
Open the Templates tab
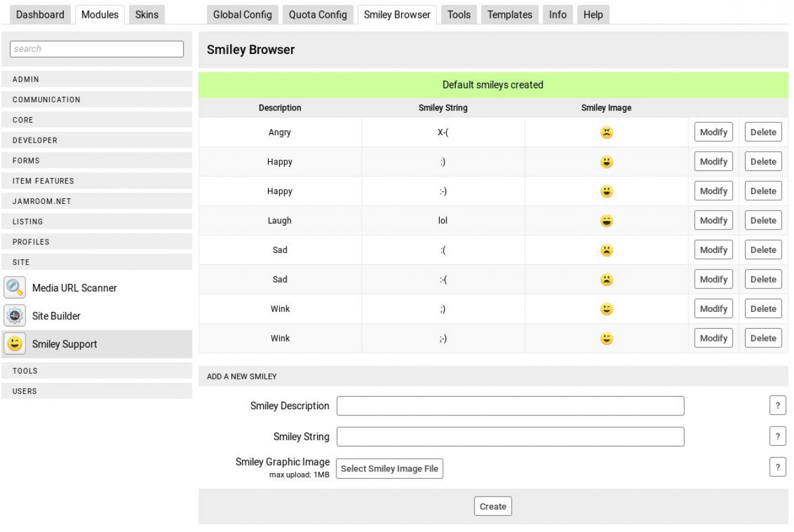click(x=509, y=15)
